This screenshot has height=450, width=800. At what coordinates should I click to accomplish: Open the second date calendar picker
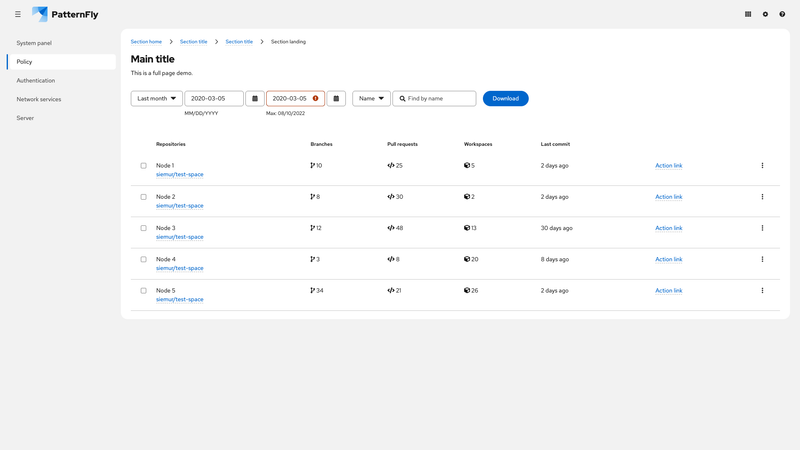tap(337, 99)
